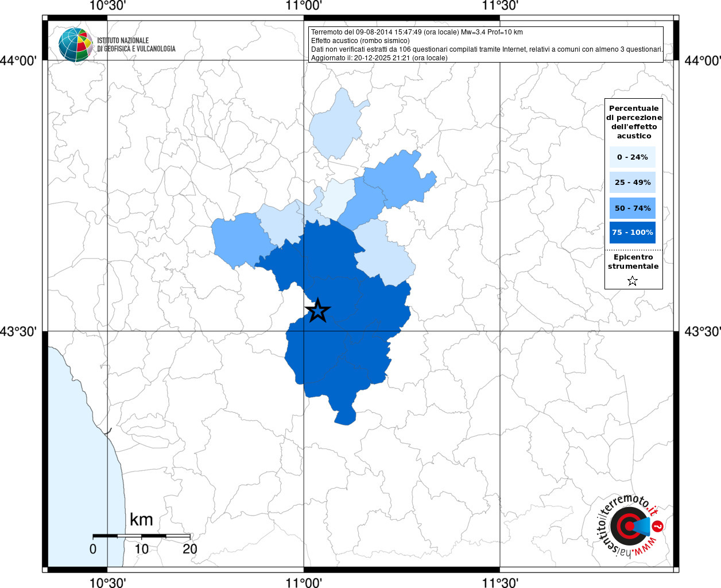Click the bottom '10°30'' longitude label
This screenshot has height=588, width=721.
coord(107,582)
